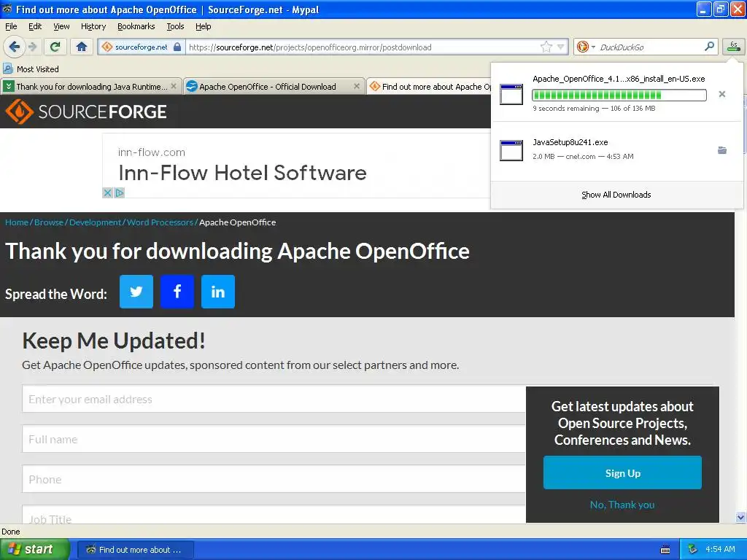
Task: Click the search magnifier icon
Action: [709, 46]
